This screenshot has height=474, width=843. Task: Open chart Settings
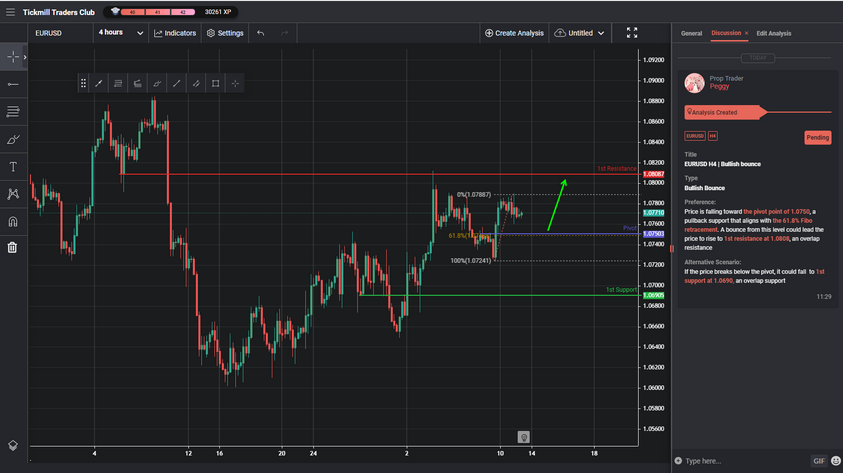[225, 33]
